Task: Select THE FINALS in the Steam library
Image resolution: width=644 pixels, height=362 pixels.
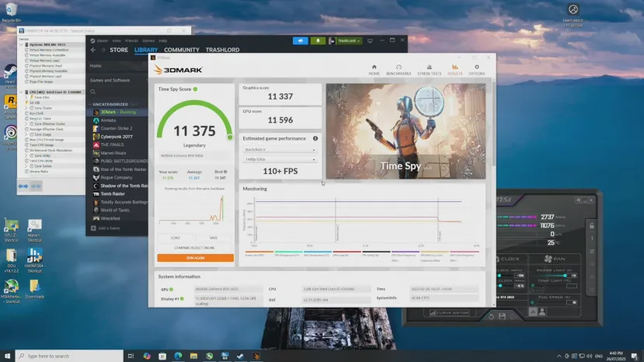Action: tap(112, 144)
